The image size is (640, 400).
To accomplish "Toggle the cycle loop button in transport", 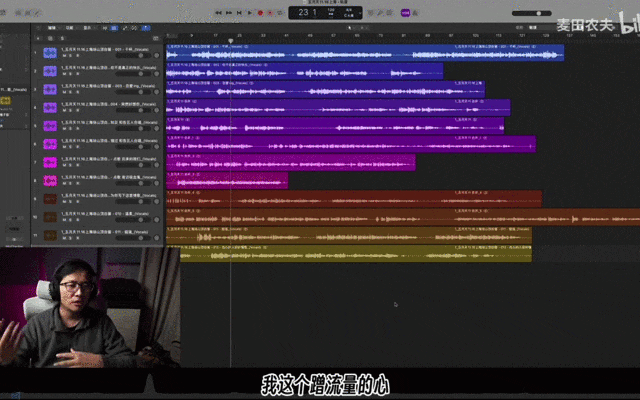I will point(280,13).
